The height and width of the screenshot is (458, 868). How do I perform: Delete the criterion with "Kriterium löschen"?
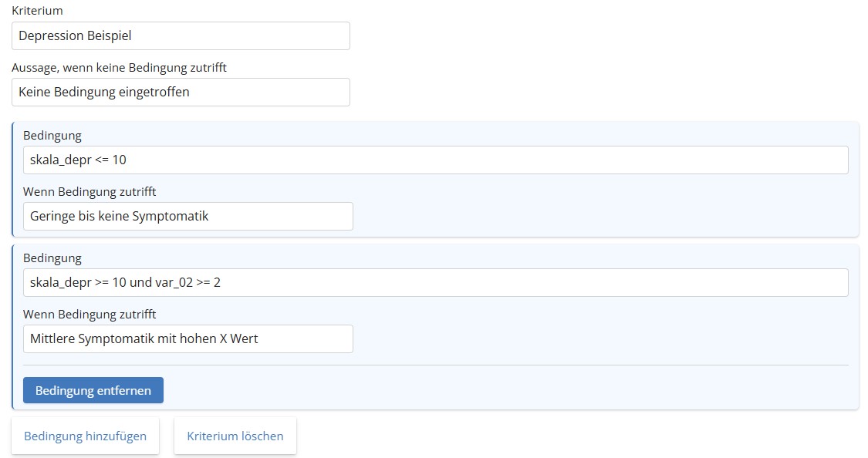[235, 436]
